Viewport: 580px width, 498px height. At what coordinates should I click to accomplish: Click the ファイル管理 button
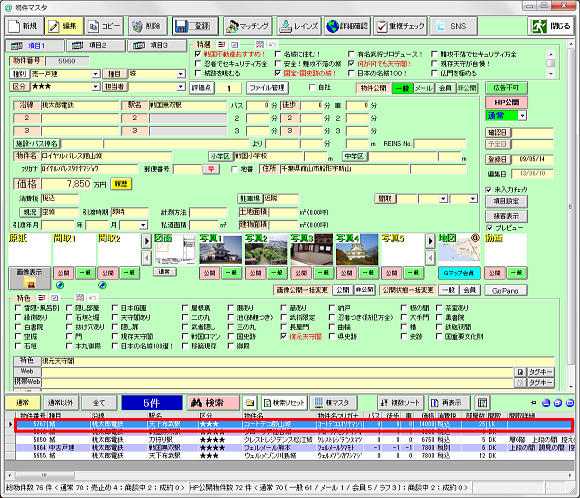pos(267,88)
